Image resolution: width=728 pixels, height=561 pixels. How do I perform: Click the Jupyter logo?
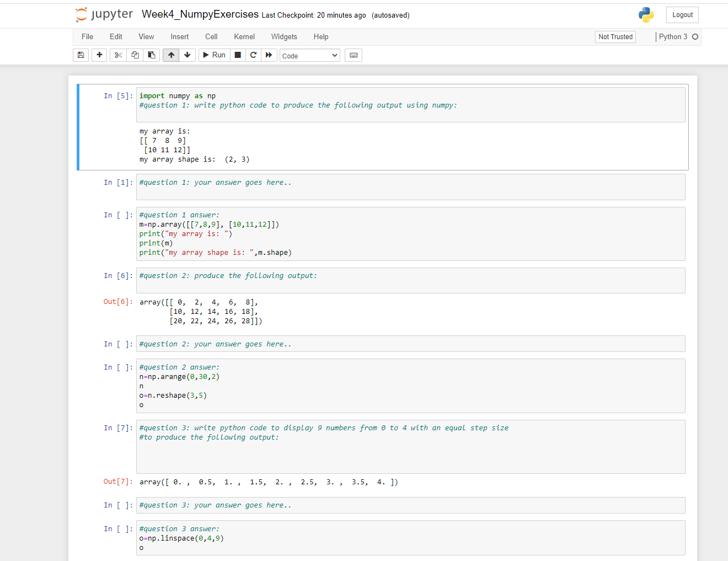[x=104, y=14]
